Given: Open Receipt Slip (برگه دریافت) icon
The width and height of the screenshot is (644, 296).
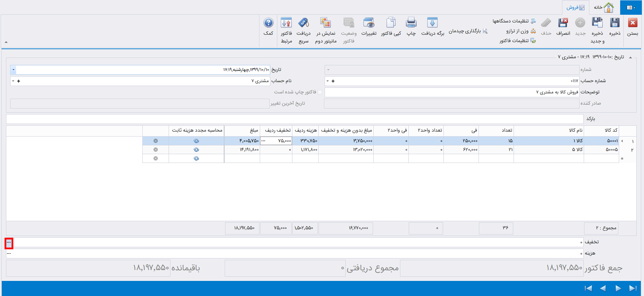Looking at the screenshot, I should coord(432,23).
